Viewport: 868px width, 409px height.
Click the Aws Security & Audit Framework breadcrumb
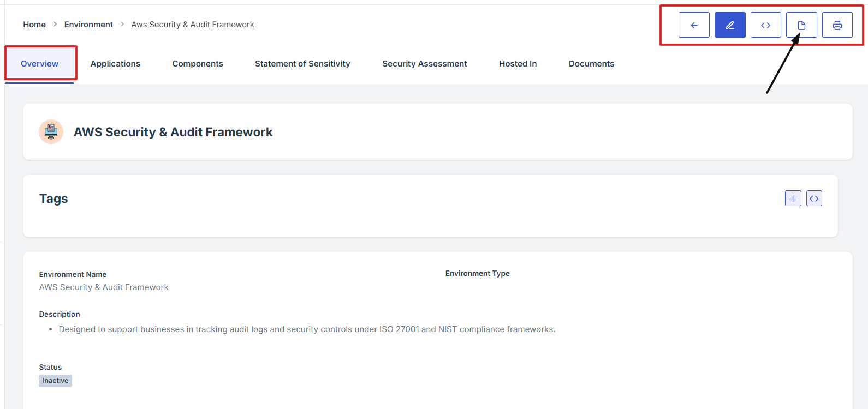(193, 25)
